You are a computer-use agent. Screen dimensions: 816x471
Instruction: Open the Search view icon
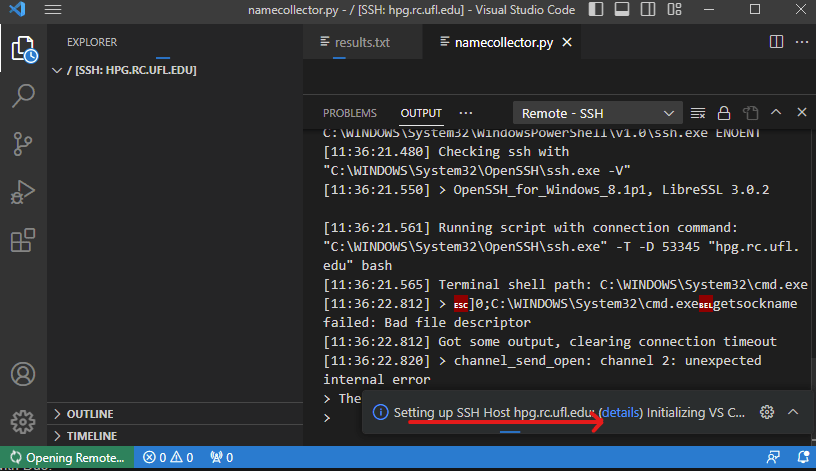pos(23,96)
